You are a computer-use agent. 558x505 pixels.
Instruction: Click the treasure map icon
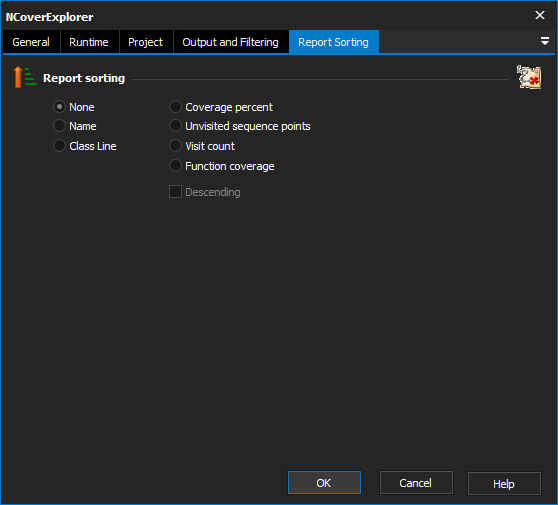click(529, 77)
